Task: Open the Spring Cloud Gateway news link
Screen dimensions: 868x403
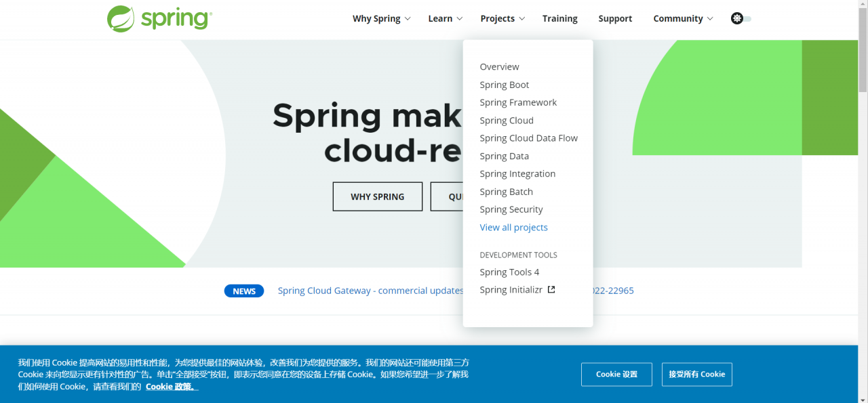Action: coord(370,291)
